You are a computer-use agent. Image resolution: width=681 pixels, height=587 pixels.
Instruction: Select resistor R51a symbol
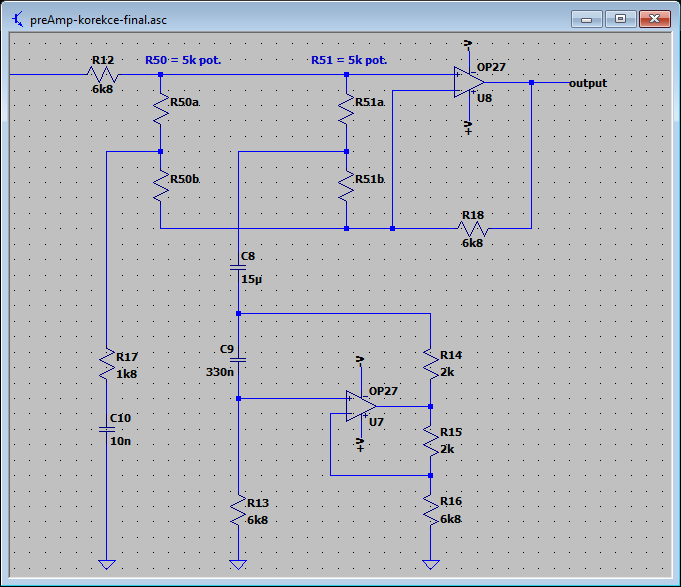[x=346, y=109]
